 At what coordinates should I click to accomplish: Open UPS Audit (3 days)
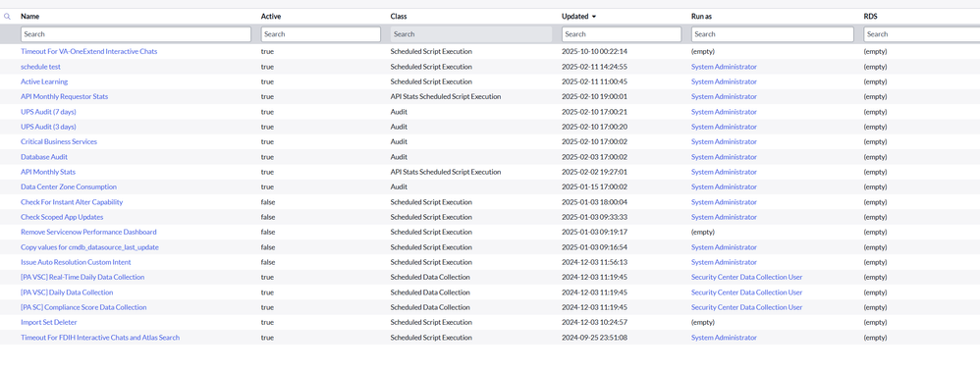(48, 127)
